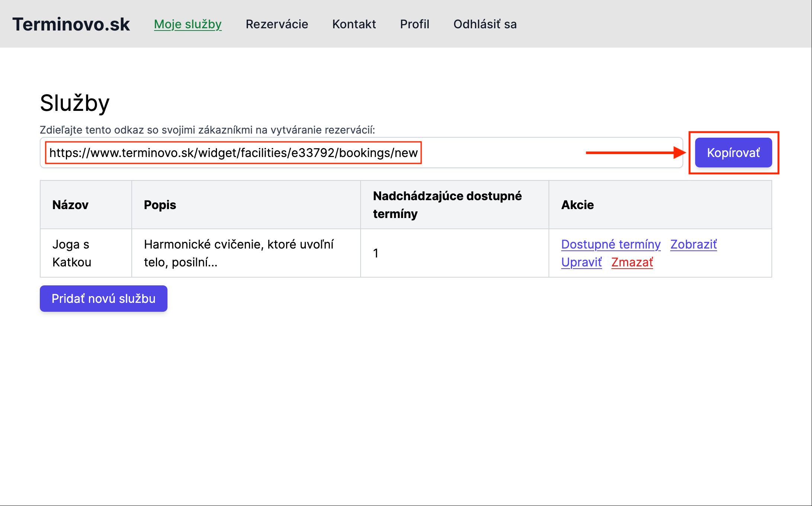This screenshot has height=506, width=812.
Task: Click the Služby page heading
Action: pyautogui.click(x=75, y=103)
